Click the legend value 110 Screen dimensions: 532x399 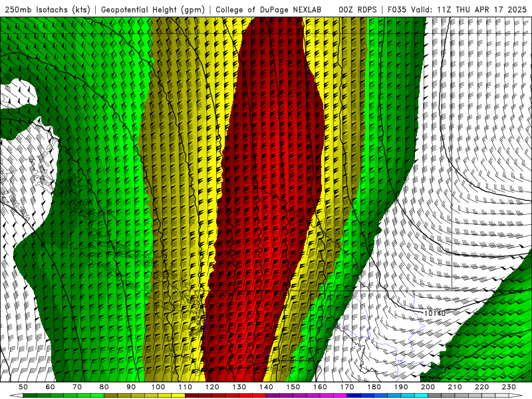185,387
